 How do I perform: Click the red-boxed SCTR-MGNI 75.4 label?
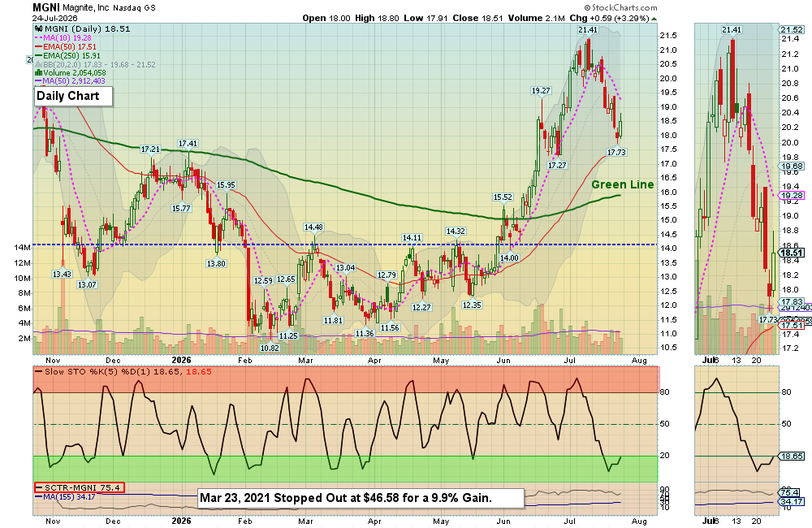[80, 487]
